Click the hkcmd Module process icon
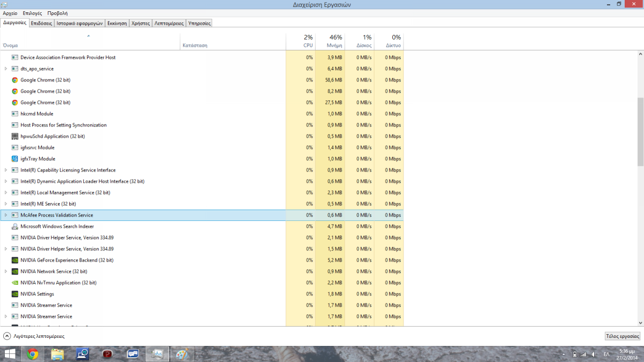This screenshot has width=644, height=362. [15, 114]
